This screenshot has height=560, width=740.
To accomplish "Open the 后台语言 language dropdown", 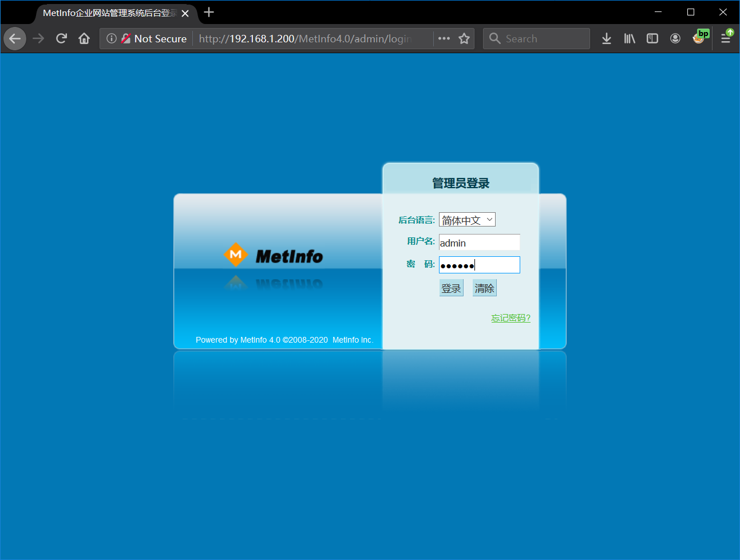I will point(467,220).
